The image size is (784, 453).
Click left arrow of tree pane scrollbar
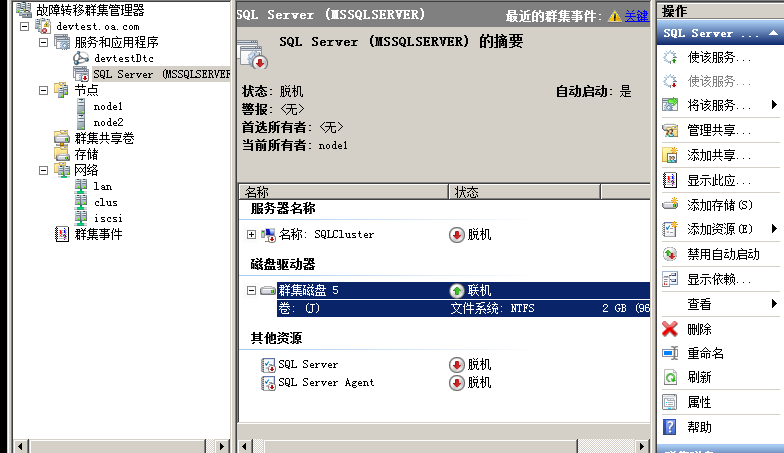click(x=20, y=446)
